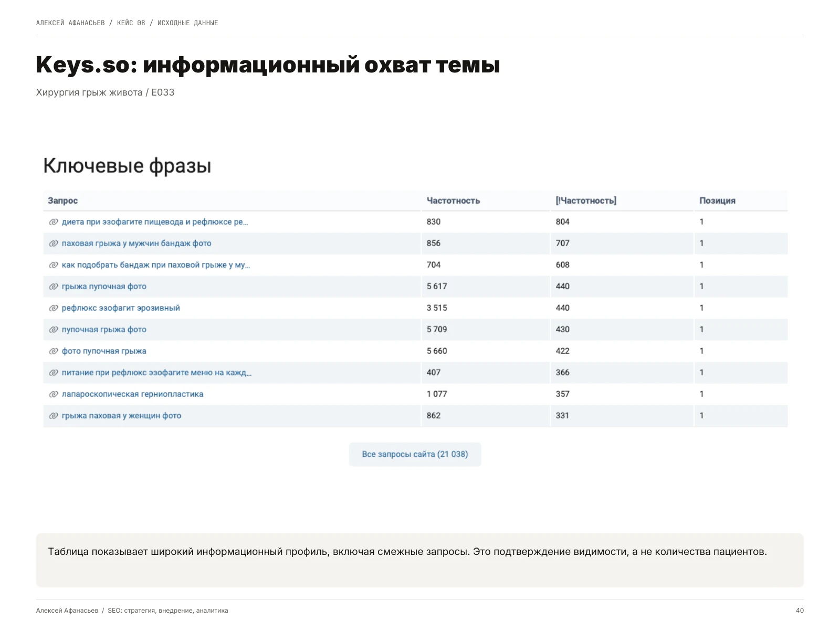The image size is (840, 630).
Task: Select exact frequency value '430'
Action: 563,330
